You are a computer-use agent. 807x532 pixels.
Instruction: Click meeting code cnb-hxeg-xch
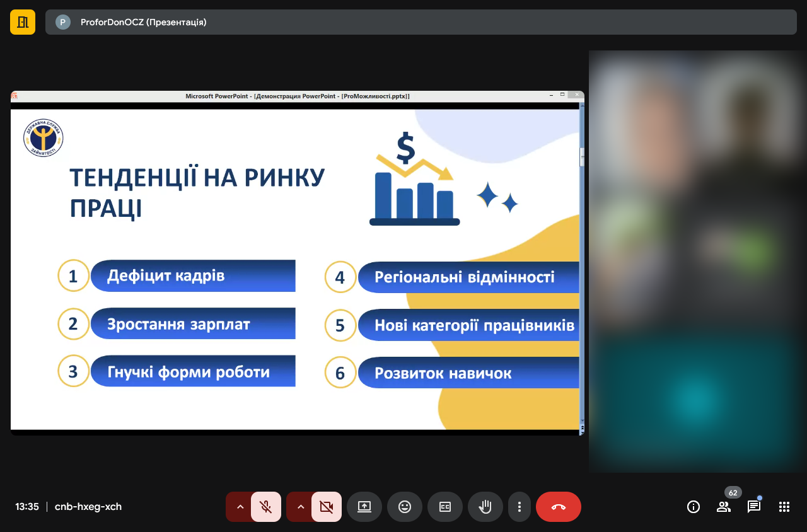(88, 507)
